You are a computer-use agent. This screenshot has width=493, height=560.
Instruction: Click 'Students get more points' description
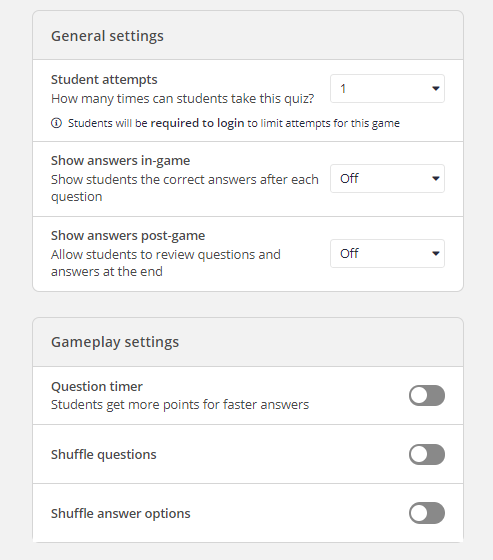pyautogui.click(x=180, y=405)
